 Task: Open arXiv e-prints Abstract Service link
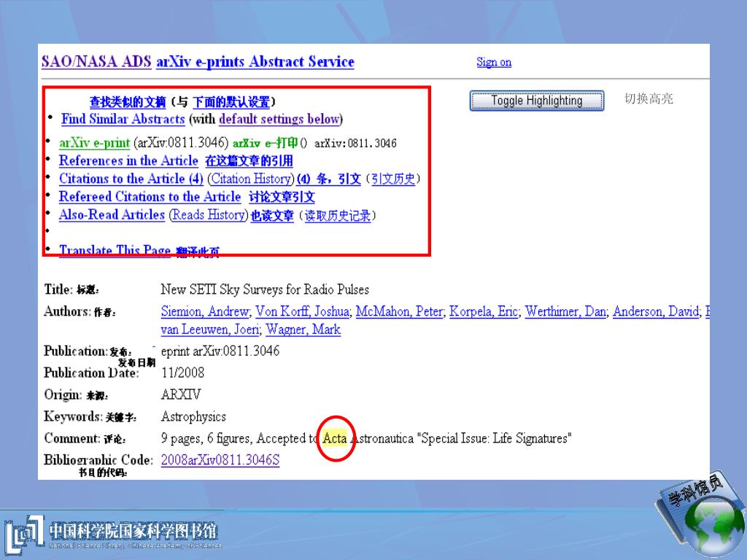pos(255,62)
